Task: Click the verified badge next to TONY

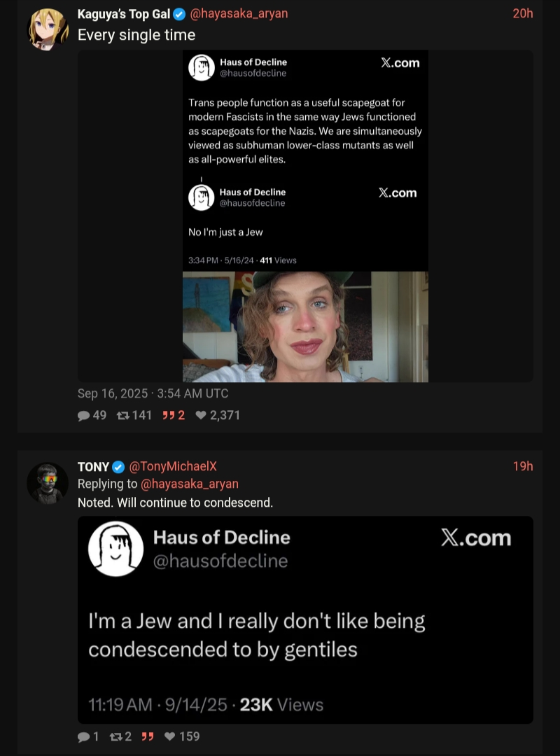Action: point(118,467)
